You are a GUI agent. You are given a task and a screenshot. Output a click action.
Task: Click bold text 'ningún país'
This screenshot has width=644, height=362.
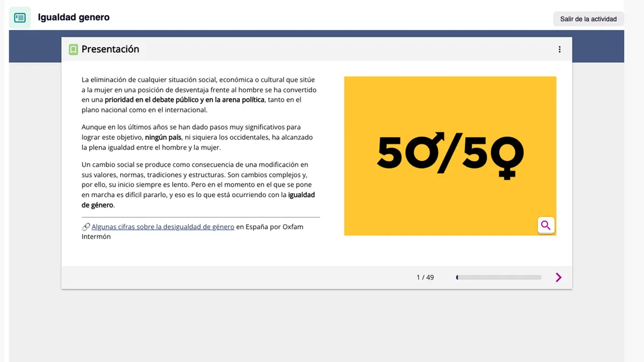[x=163, y=137]
